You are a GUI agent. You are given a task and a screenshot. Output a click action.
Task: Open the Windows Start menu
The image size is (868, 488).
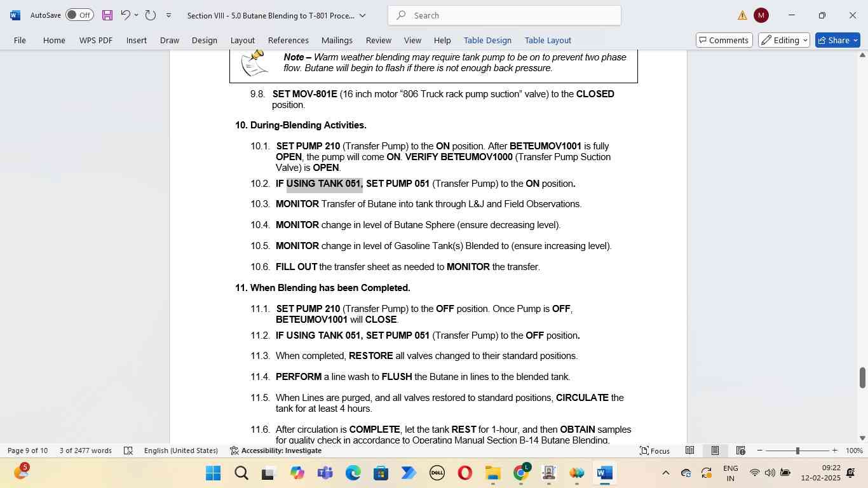pos(213,473)
